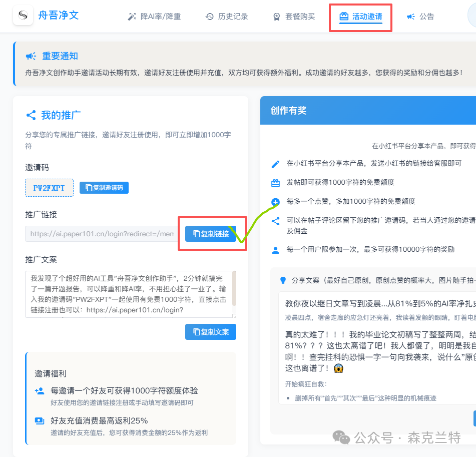This screenshot has width=476, height=457.
Task: Select the 活动邀请 tab
Action: tap(360, 17)
